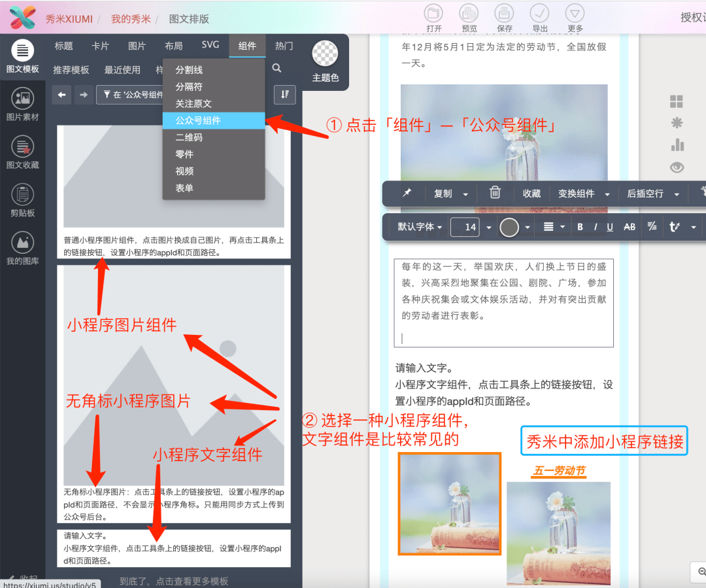Screen dimensions: 706x588
Task: Expand the 变换组件 dropdown
Action: [607, 194]
